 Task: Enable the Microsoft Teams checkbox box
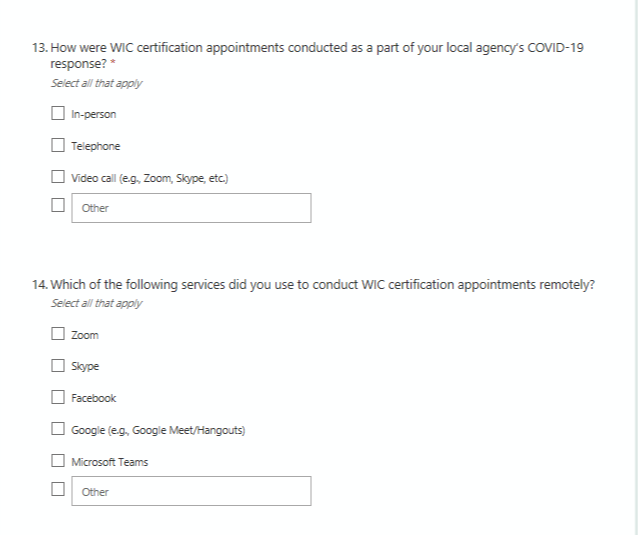coord(58,462)
